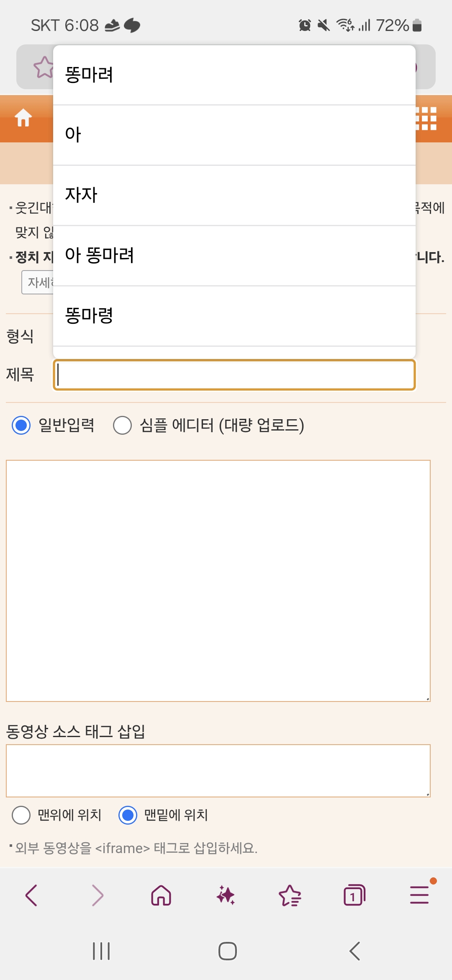Pick the '아 똥마려' autofill suggestion
Screen dimensions: 452x980
tap(234, 255)
